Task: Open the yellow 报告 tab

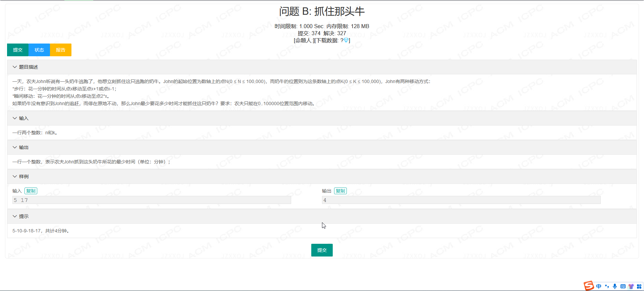Action: click(x=61, y=50)
